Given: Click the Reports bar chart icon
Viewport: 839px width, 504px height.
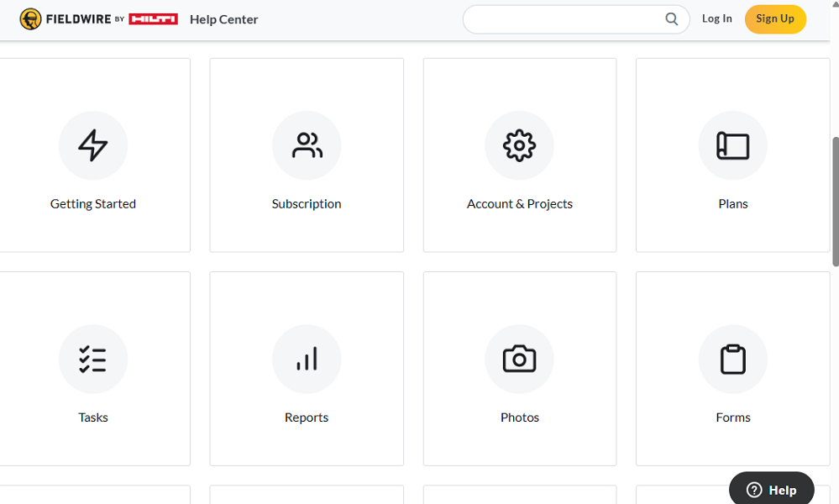Looking at the screenshot, I should pyautogui.click(x=307, y=359).
